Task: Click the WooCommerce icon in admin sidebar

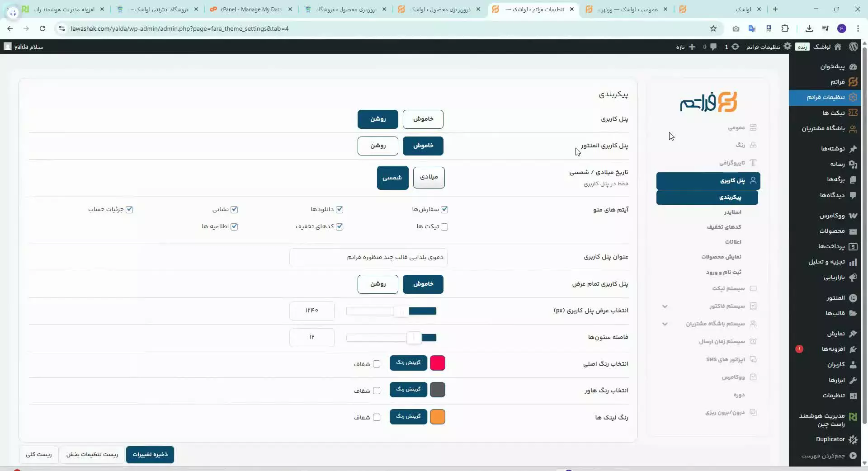Action: pos(853,216)
